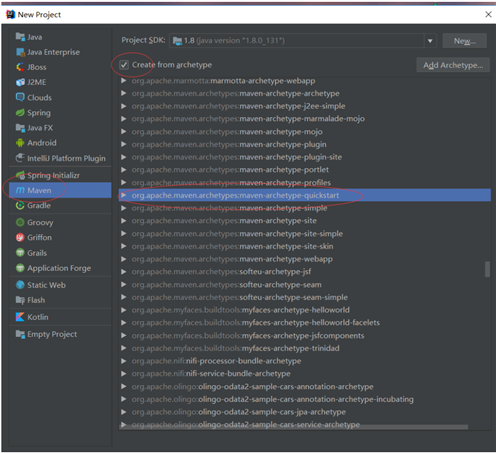Select softeu-archetype-seam-simple archetype
Image resolution: width=496 pixels, height=453 pixels.
(305, 297)
